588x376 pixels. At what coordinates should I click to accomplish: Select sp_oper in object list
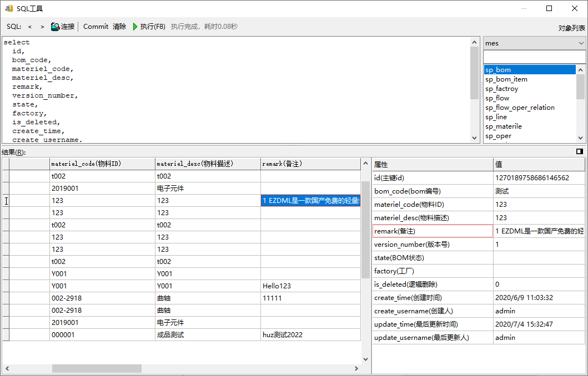(530, 136)
